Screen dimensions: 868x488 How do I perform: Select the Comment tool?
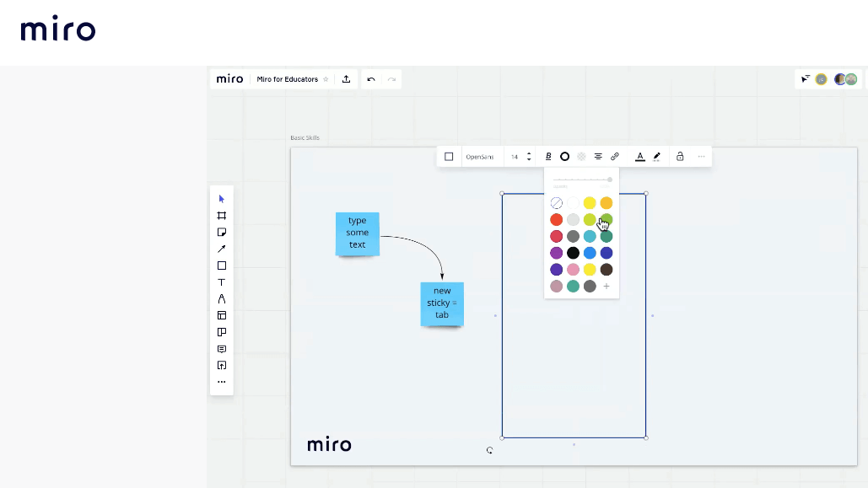221,349
